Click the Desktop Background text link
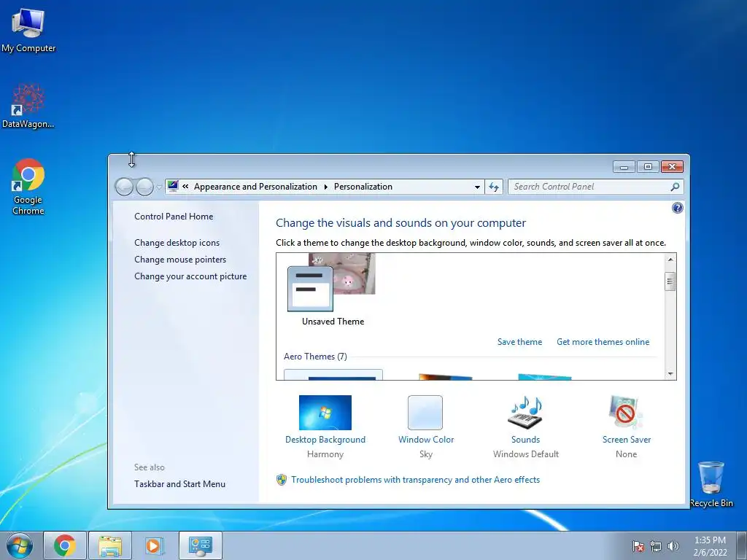This screenshot has height=560, width=747. coord(325,440)
